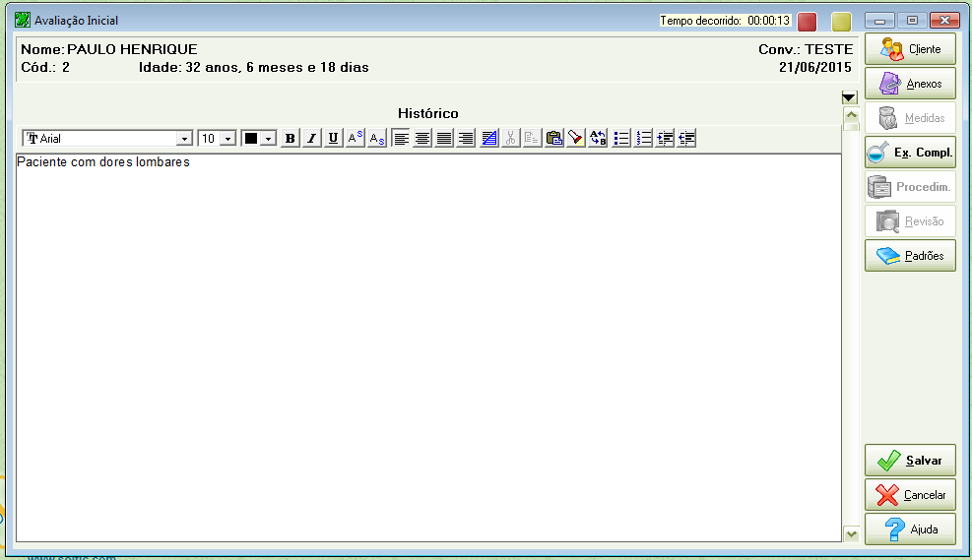The height and width of the screenshot is (560, 972).
Task: Open the font size dropdown
Action: point(227,139)
